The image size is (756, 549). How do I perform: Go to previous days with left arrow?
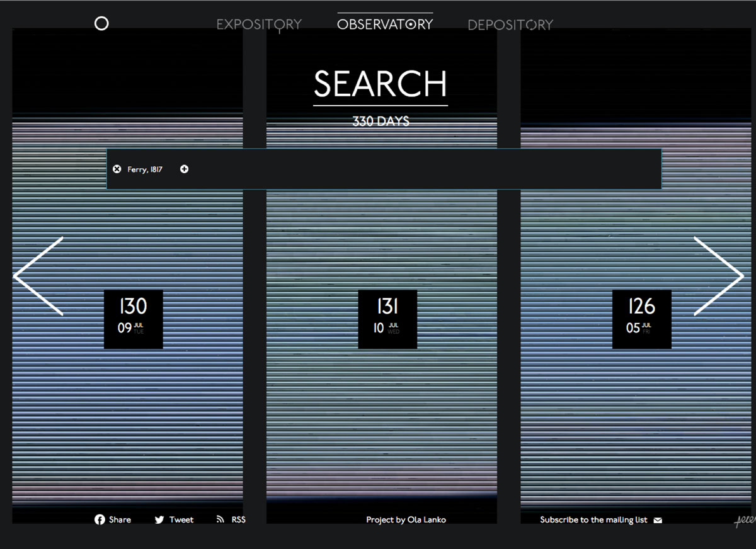[38, 276]
